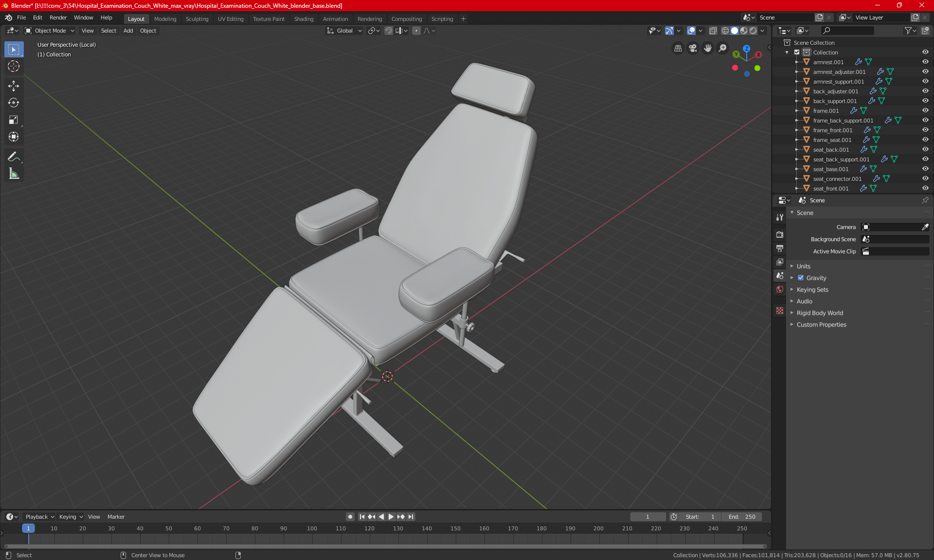Screen dimensions: 934x560
Task: Switch to rendered viewport shading
Action: 753,31
